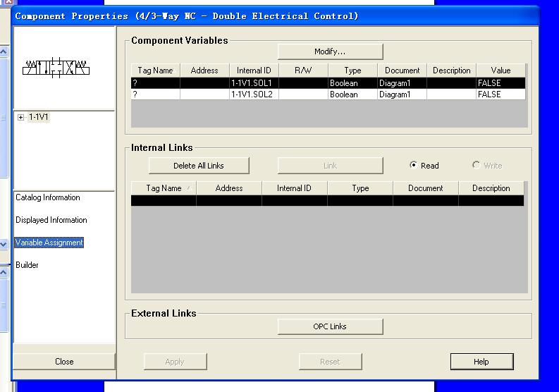This screenshot has width=559, height=392.
Task: Click FALSE value of 1-1V1.SOL1
Action: click(500, 83)
